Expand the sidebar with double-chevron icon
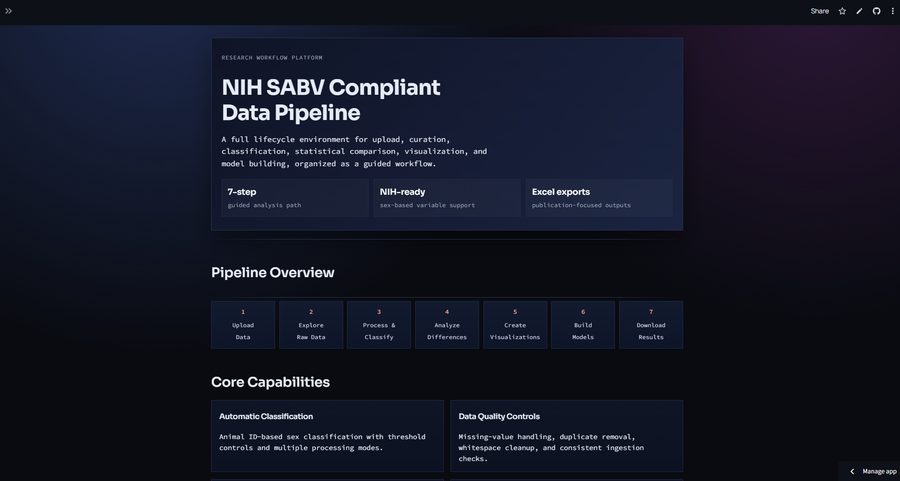 [8, 11]
